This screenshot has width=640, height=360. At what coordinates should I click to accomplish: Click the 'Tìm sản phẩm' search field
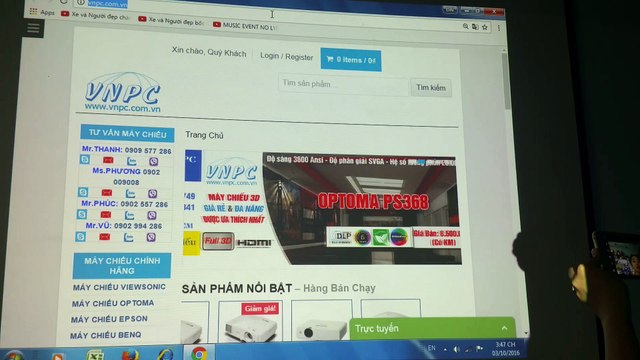pos(343,84)
